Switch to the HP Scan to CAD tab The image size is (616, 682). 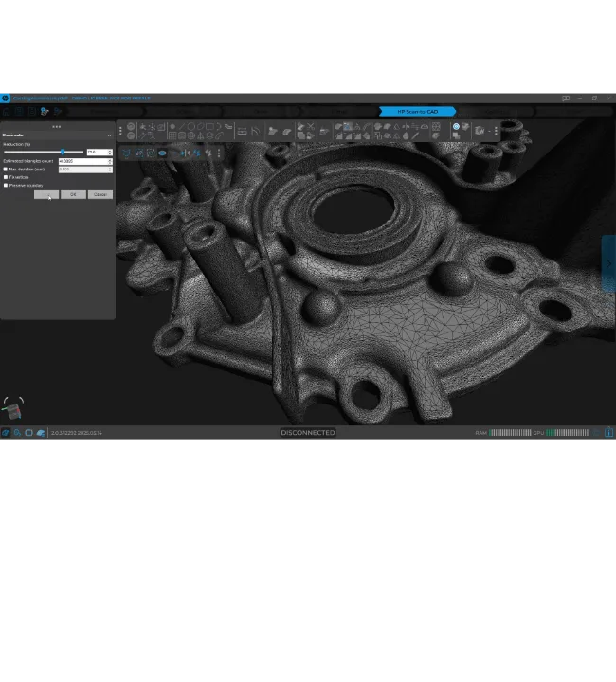417,112
